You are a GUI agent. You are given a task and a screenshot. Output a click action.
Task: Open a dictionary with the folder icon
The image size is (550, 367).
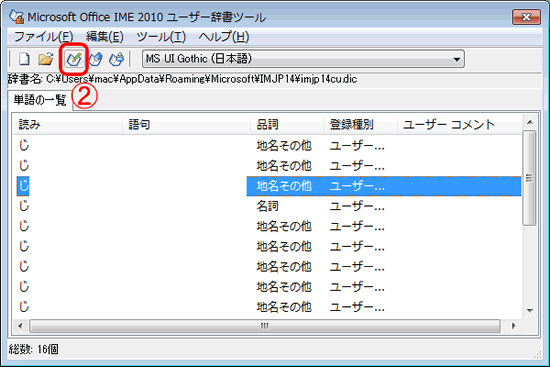46,59
